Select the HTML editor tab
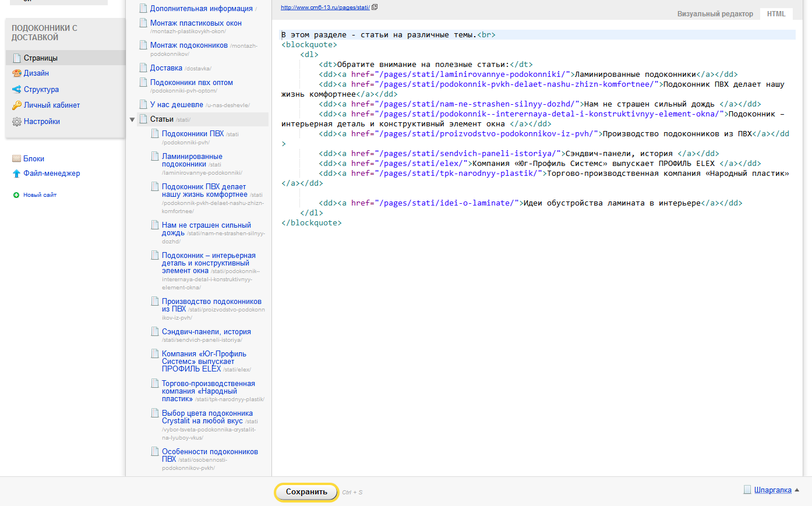Screen dimensions: 812x506 coord(776,14)
